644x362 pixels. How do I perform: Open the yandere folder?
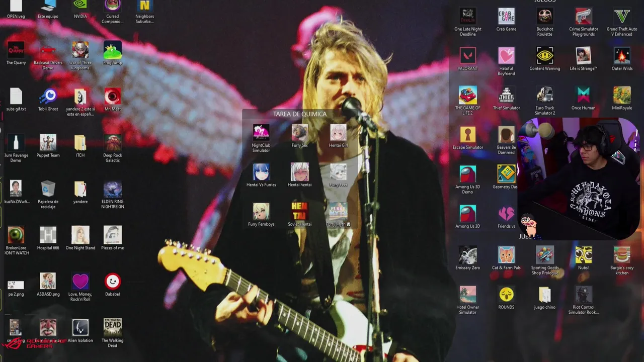coord(80,190)
